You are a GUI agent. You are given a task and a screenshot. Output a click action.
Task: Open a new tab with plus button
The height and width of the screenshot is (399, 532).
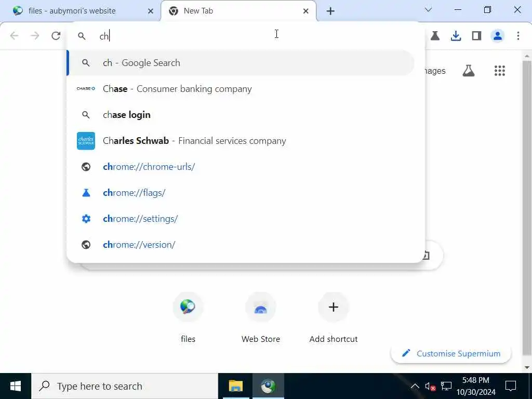click(330, 11)
